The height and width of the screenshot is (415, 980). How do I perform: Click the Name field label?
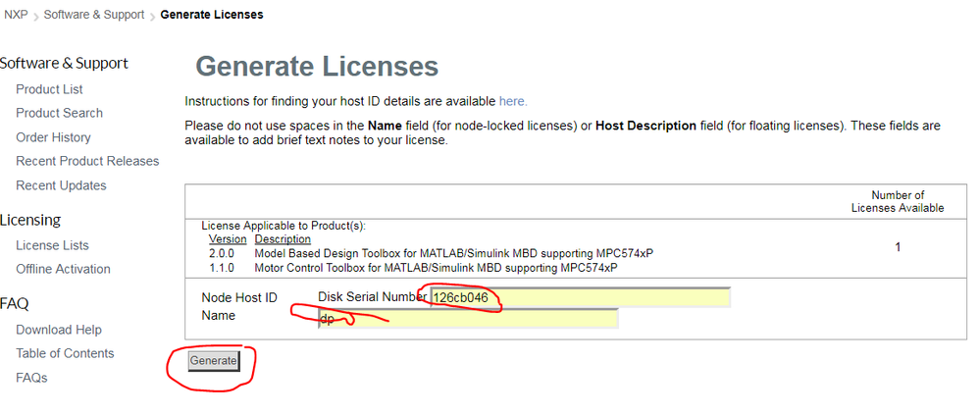218,316
